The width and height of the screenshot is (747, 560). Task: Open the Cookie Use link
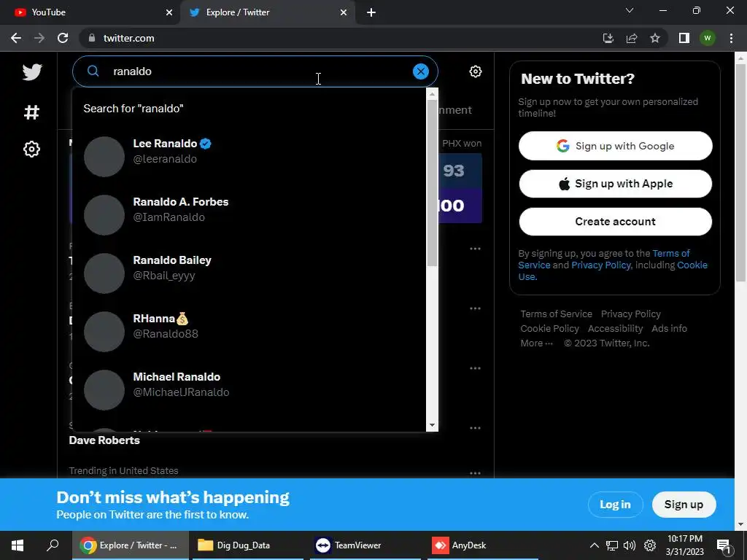pos(692,265)
